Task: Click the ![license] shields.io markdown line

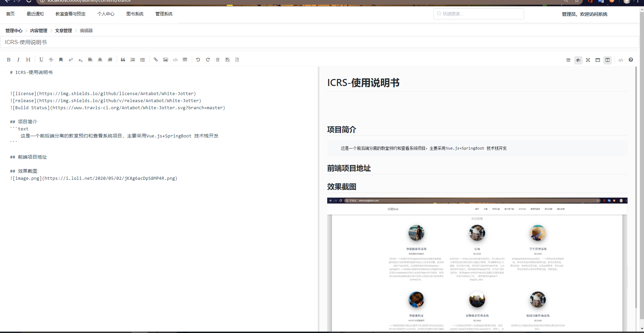Action: (x=103, y=94)
